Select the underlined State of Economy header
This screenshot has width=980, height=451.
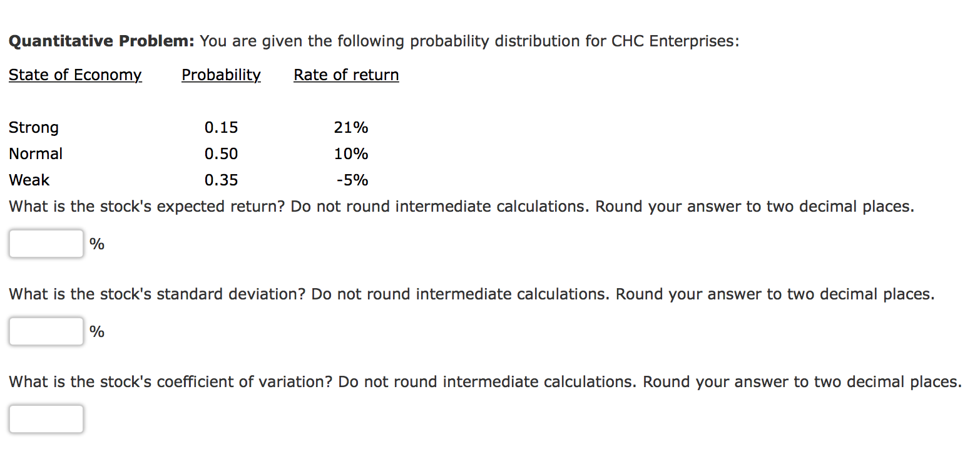click(x=74, y=75)
